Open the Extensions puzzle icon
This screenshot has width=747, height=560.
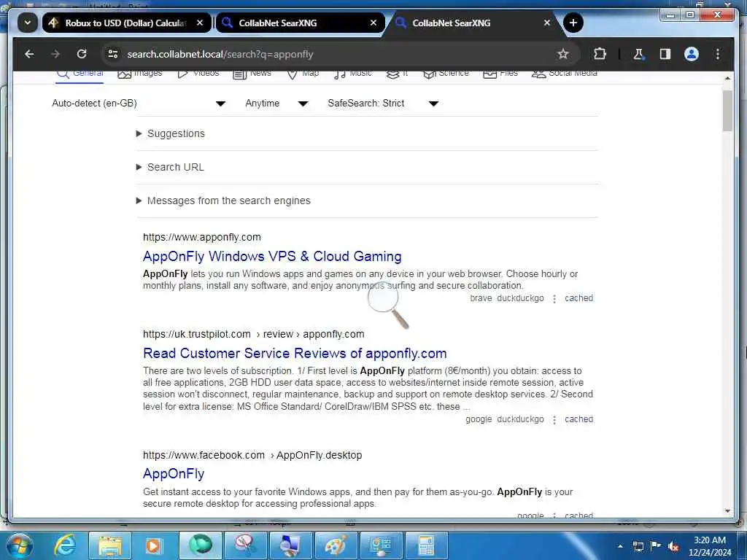pyautogui.click(x=600, y=54)
